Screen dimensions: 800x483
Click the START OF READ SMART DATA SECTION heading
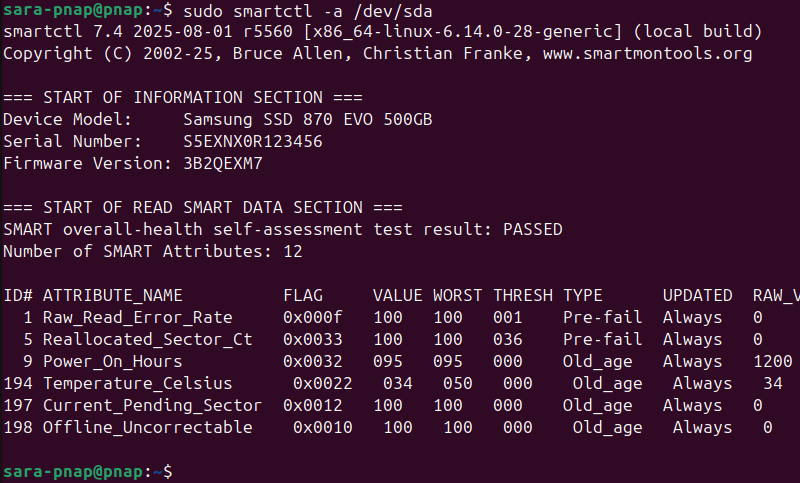[202, 207]
